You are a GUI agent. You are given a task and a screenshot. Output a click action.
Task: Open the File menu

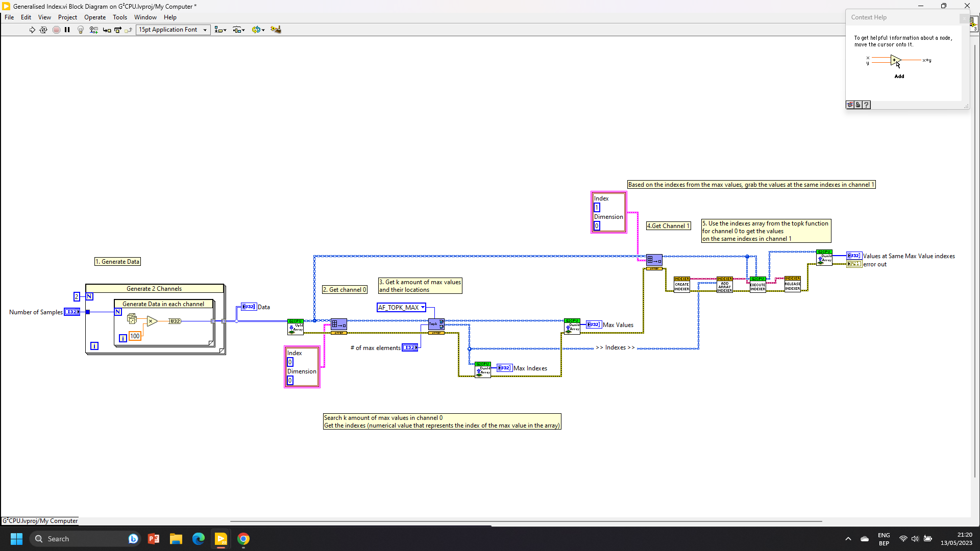(x=9, y=17)
